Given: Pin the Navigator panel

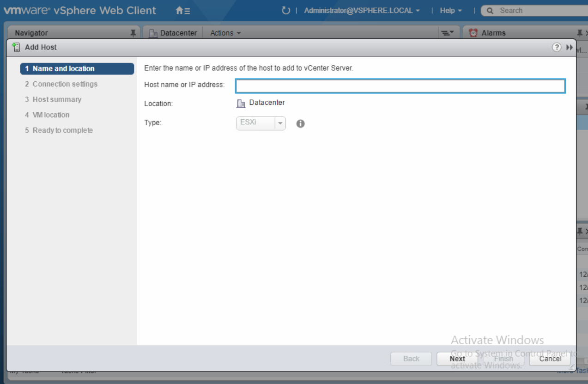Looking at the screenshot, I should tap(133, 33).
